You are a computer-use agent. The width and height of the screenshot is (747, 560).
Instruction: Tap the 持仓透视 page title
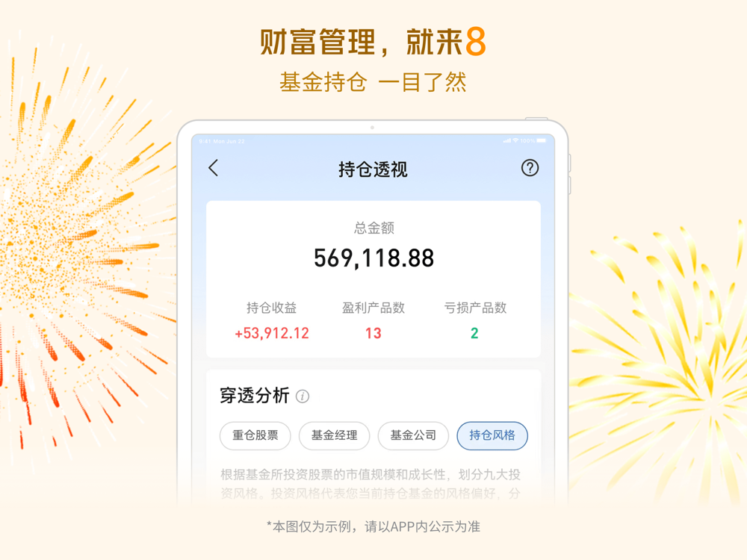click(x=373, y=169)
